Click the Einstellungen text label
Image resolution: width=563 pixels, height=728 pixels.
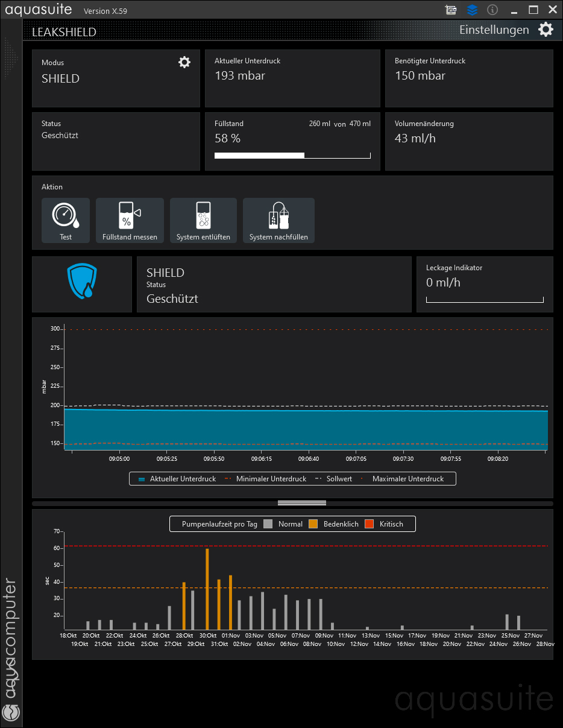click(x=494, y=30)
